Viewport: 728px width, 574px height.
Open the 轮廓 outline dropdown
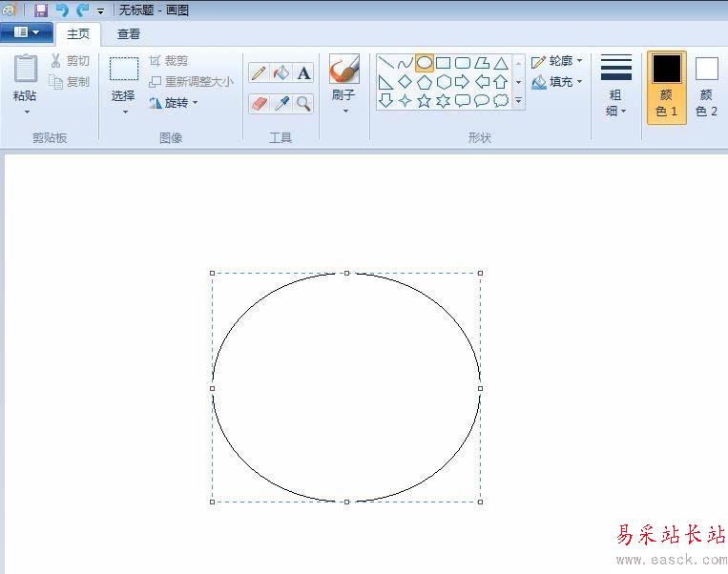pyautogui.click(x=556, y=61)
